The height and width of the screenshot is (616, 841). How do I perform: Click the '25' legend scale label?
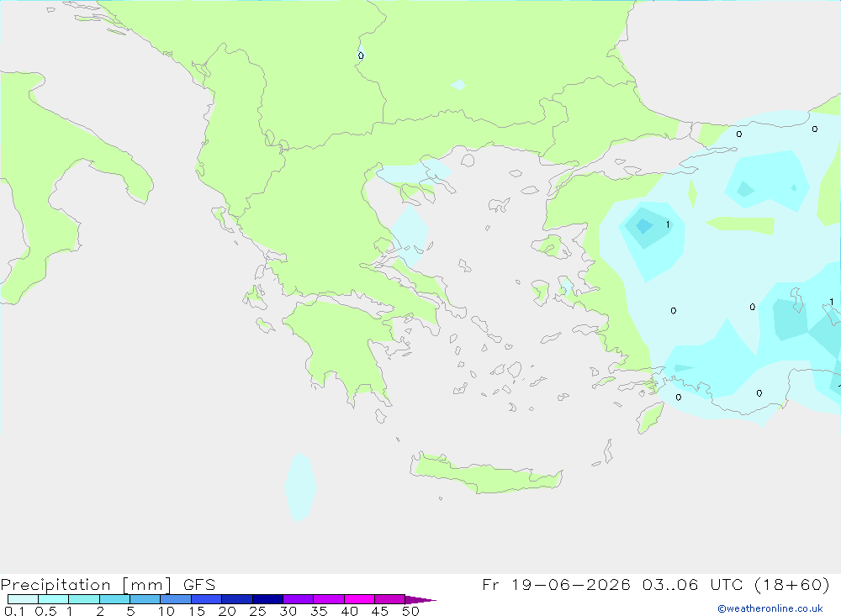pos(257,611)
